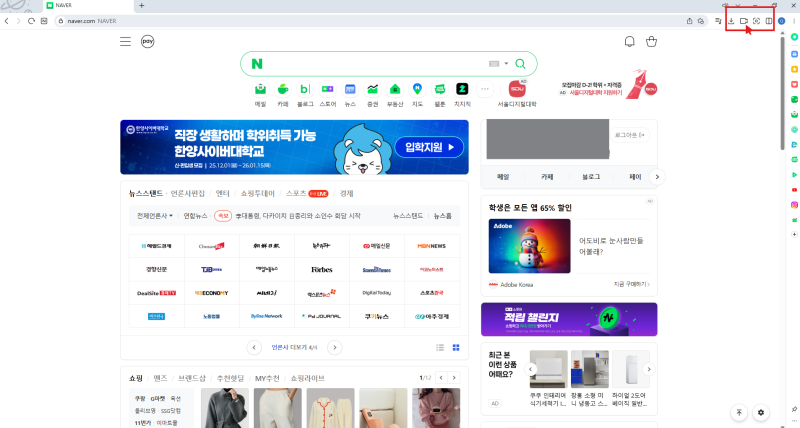Open the 스토어 shortcut icon

click(x=328, y=89)
